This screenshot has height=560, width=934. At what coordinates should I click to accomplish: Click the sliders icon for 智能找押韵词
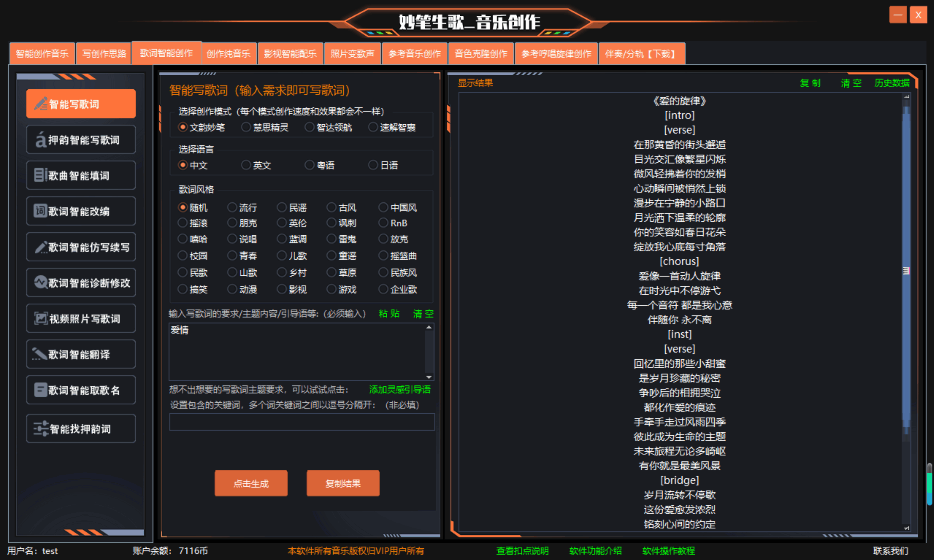[x=40, y=429]
